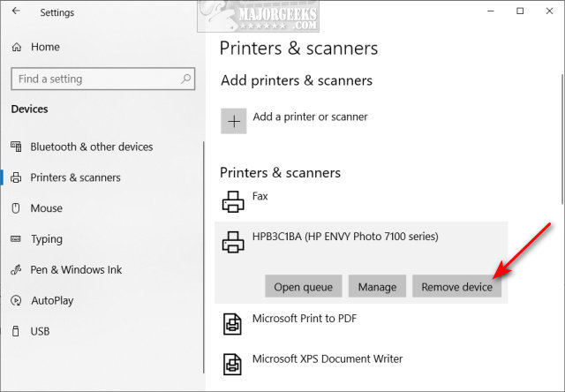Click the Find a setting field
Screen dimensions: 565x392
click(103, 79)
